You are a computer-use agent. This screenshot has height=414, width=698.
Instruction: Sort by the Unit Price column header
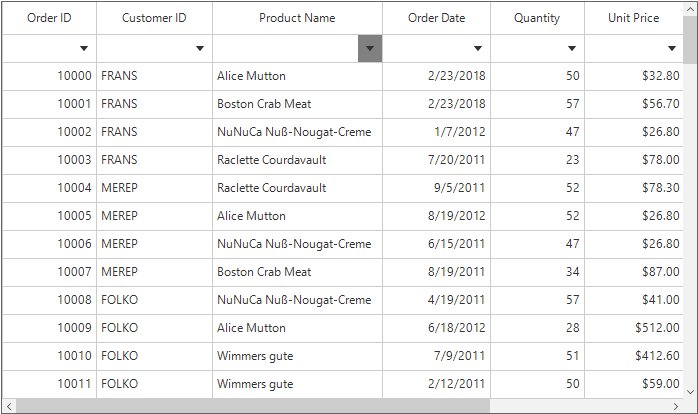[634, 18]
